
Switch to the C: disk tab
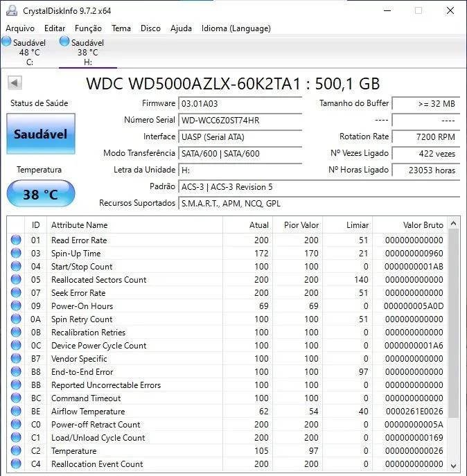(30, 52)
